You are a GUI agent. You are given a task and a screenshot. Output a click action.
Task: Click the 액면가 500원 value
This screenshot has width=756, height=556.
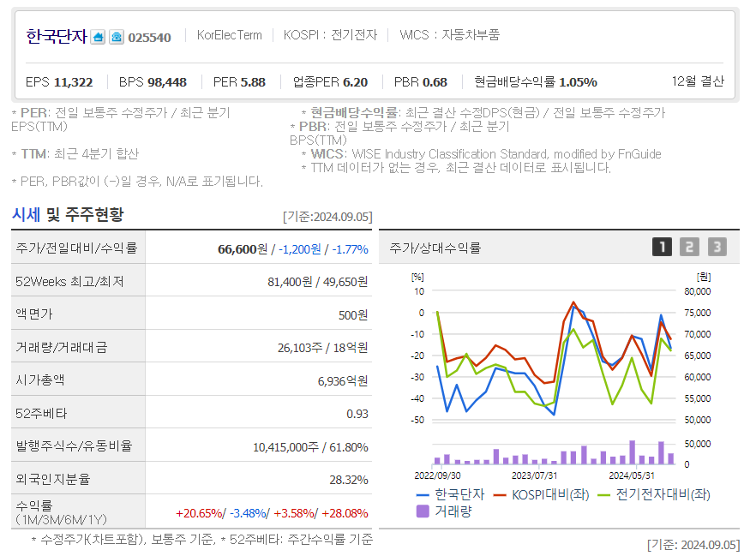pyautogui.click(x=353, y=315)
